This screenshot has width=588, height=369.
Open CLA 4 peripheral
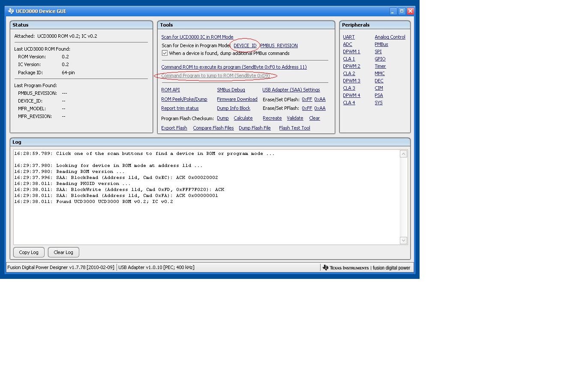[349, 103]
